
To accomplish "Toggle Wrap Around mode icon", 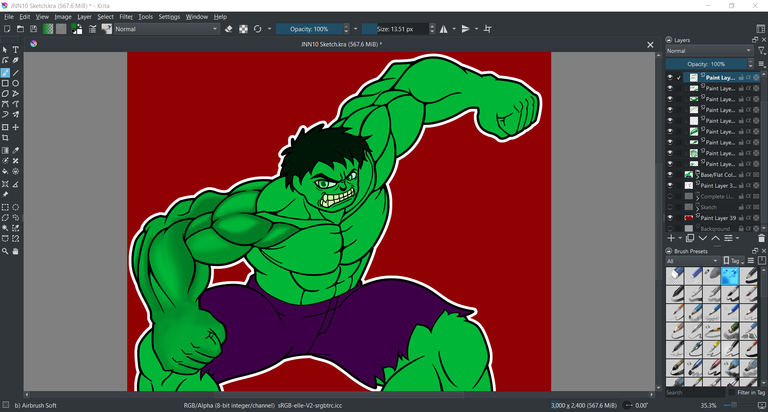I will (488, 29).
